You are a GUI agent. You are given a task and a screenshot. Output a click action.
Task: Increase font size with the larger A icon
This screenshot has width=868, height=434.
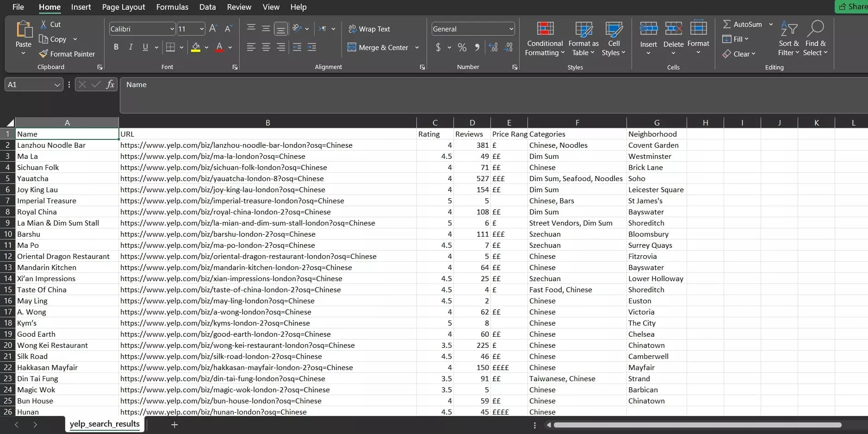pos(213,29)
